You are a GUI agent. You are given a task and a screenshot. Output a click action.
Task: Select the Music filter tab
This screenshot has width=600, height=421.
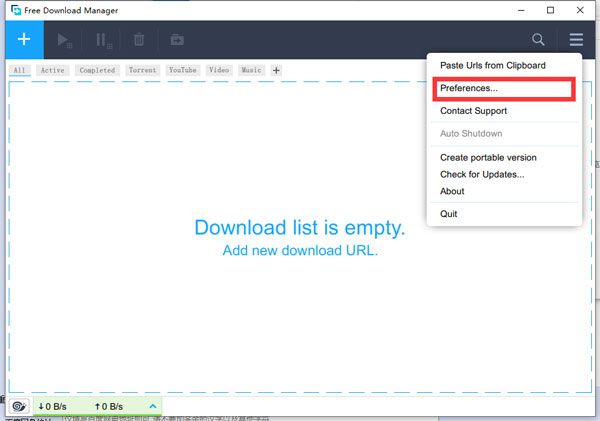click(251, 70)
